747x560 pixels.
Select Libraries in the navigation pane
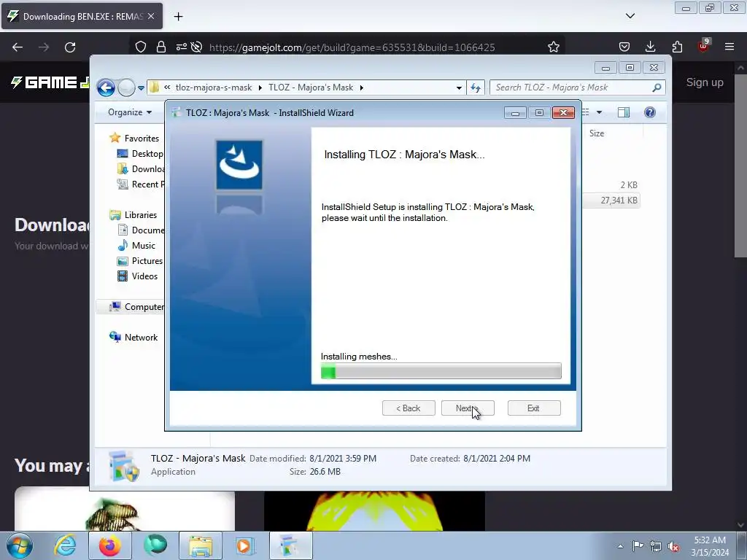tap(133, 215)
